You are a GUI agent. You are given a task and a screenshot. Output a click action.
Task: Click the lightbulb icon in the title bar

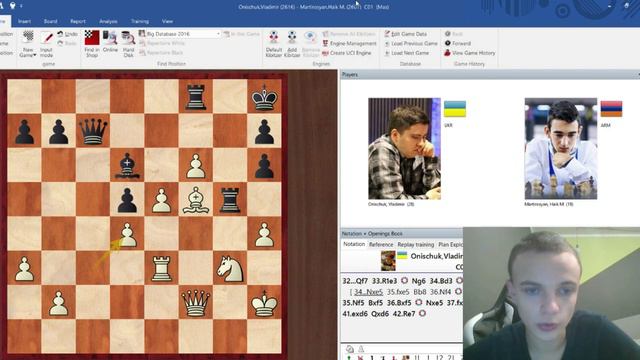13,5
